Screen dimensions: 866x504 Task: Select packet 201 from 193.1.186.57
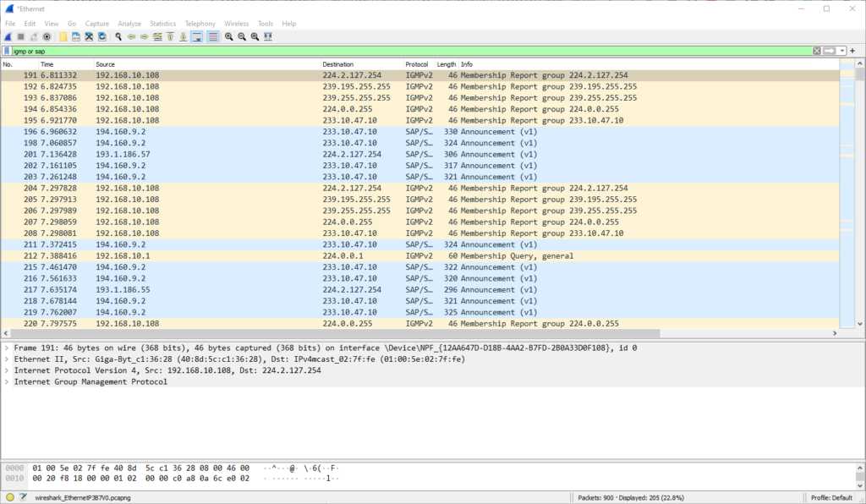(x=420, y=154)
